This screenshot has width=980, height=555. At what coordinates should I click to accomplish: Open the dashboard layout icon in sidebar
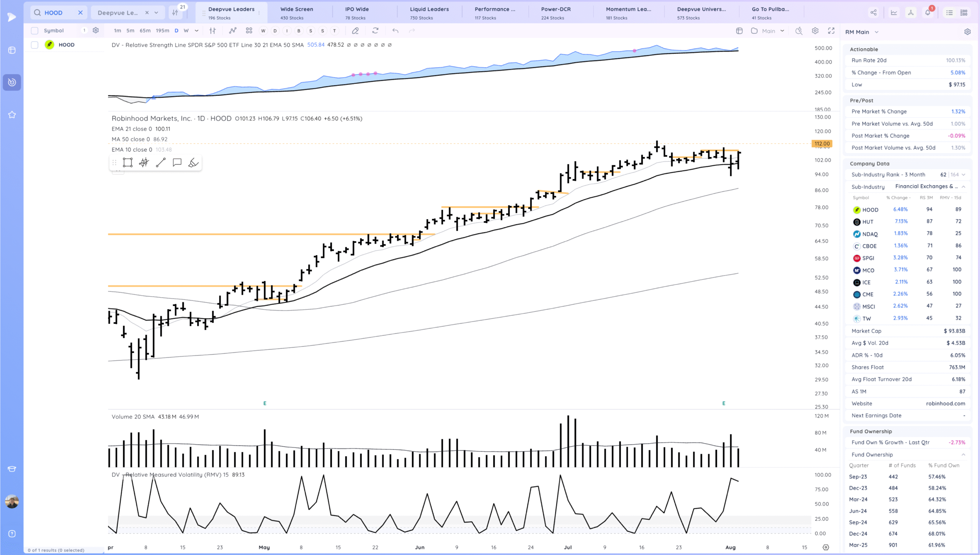(12, 50)
